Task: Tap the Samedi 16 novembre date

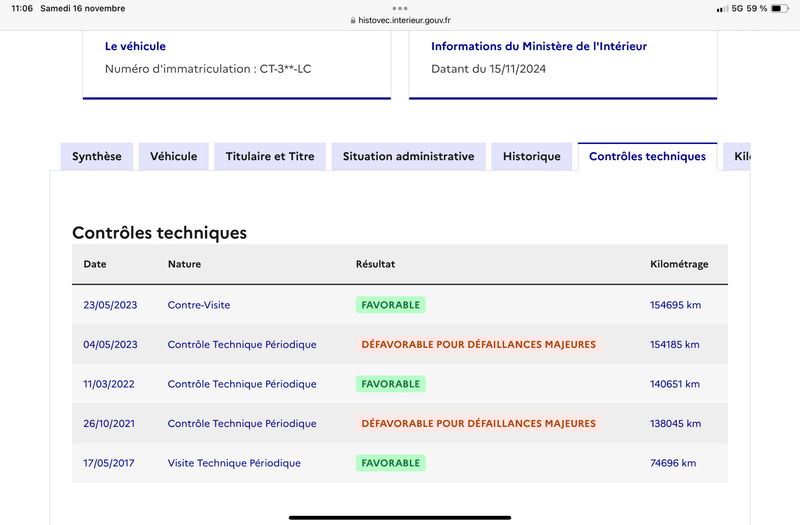Action: (x=83, y=9)
